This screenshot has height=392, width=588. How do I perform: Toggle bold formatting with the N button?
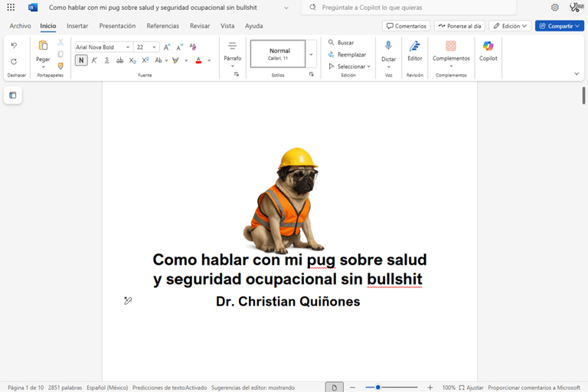click(x=80, y=60)
